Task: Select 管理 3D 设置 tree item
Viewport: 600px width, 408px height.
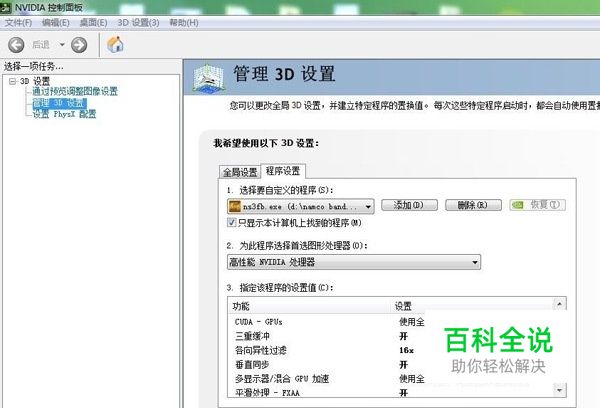Action: 59,103
